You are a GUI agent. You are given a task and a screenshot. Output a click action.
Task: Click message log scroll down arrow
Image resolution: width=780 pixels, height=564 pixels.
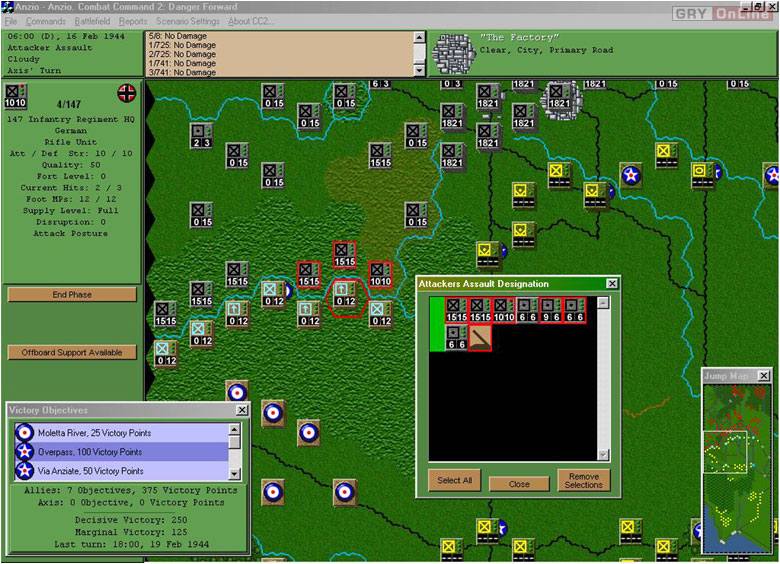pyautogui.click(x=419, y=71)
